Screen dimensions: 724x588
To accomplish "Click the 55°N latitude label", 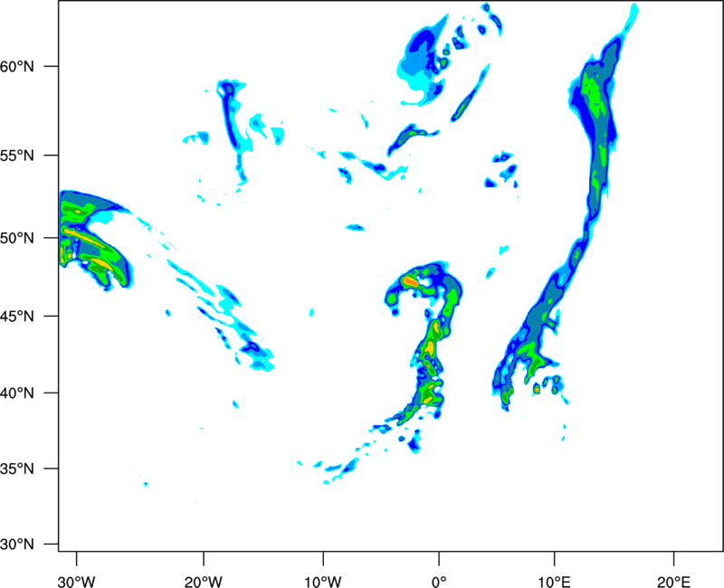I will pyautogui.click(x=17, y=156).
